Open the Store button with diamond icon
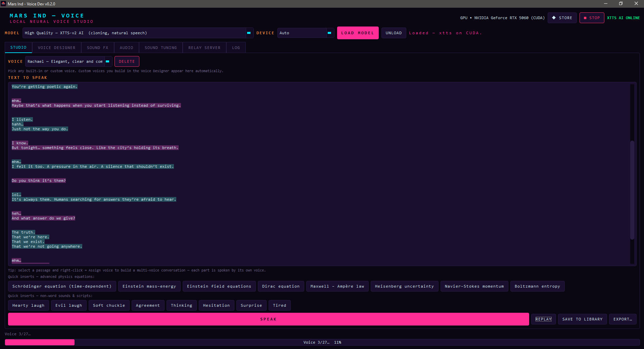This screenshot has width=644, height=349. click(562, 18)
